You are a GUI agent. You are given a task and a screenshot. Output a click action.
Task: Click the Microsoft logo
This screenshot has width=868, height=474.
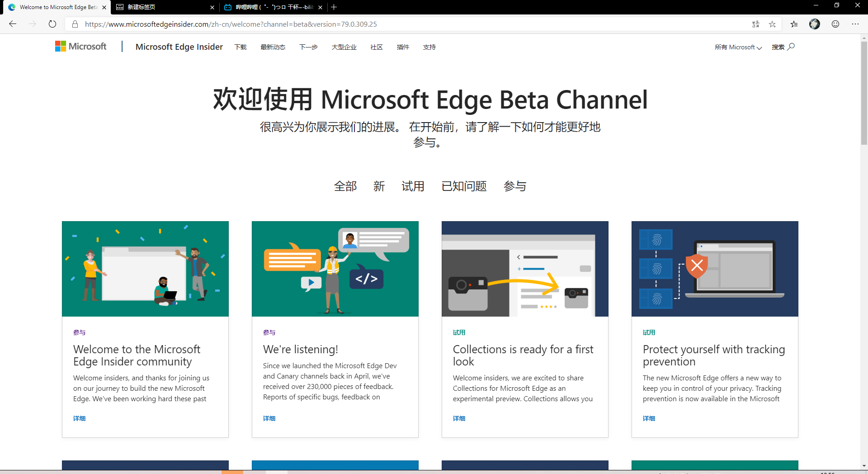(x=81, y=46)
